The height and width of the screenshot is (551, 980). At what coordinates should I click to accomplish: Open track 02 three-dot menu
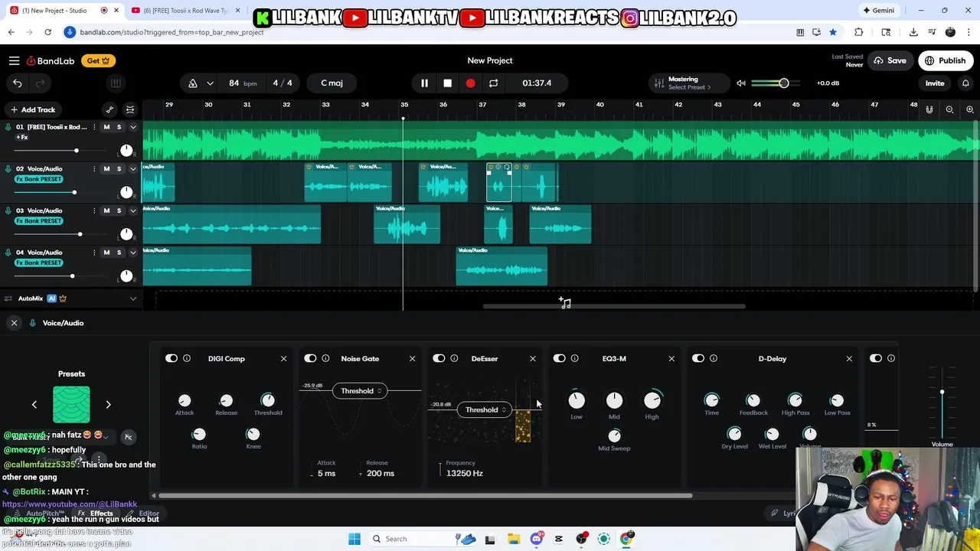point(94,168)
